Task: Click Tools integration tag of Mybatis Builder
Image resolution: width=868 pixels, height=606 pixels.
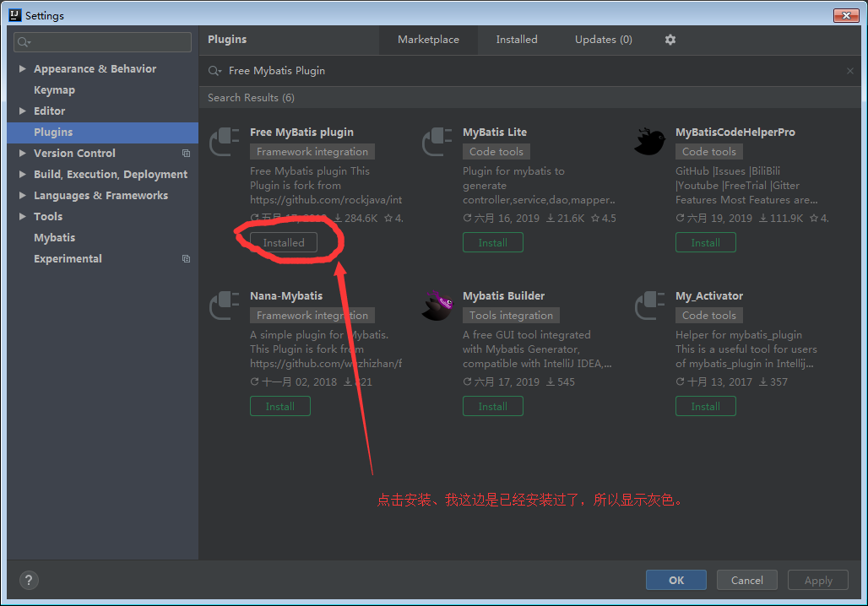Action: 511,316
